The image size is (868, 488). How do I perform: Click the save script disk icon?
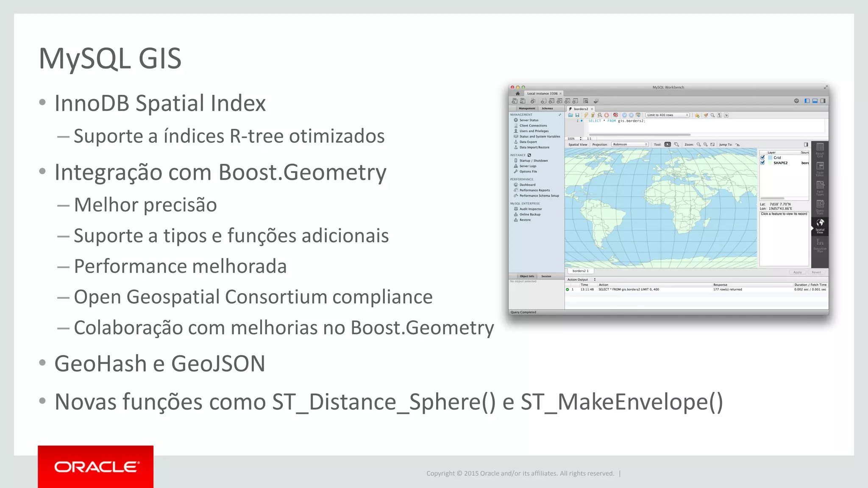[577, 115]
